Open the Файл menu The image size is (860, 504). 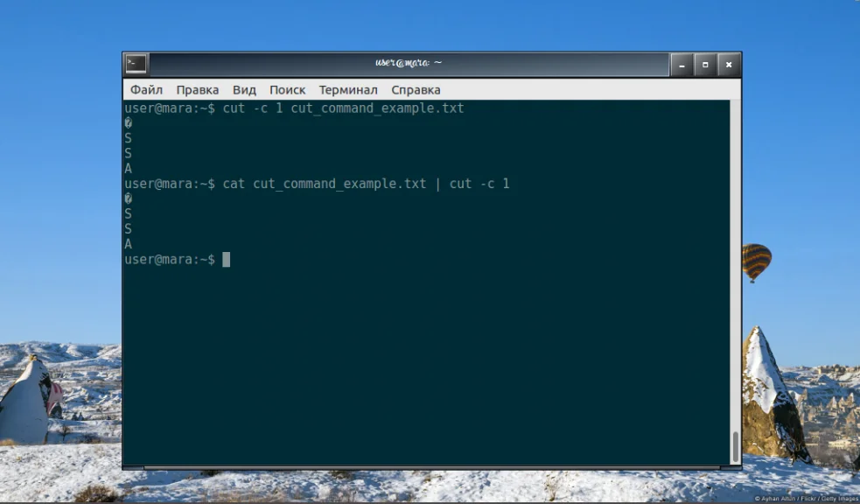[146, 89]
